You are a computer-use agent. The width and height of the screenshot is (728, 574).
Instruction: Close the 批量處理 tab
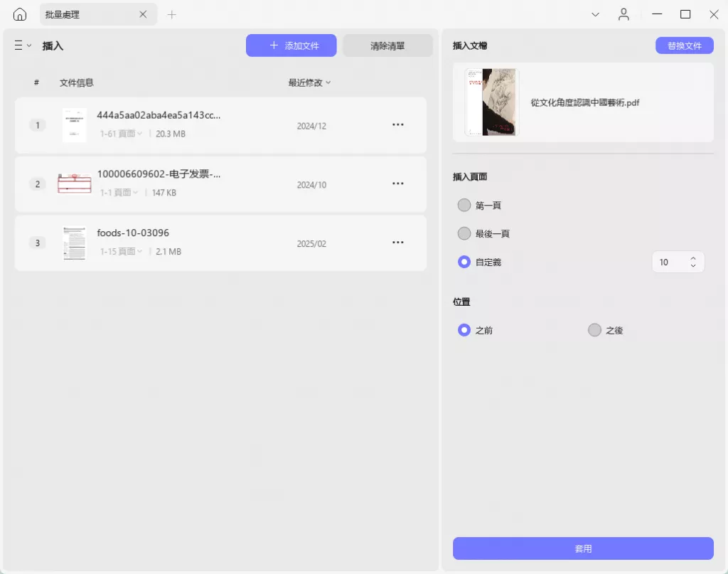coord(143,14)
